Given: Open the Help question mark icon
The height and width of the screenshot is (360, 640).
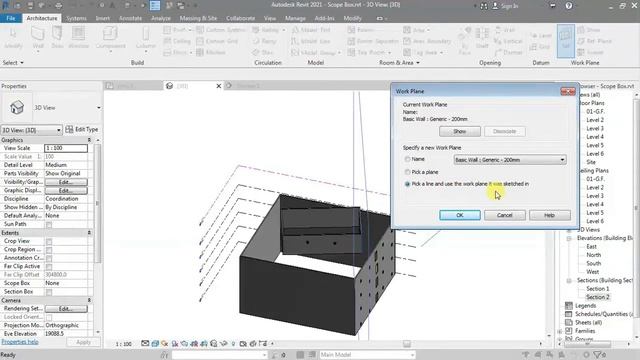Looking at the screenshot, I should [569, 6].
